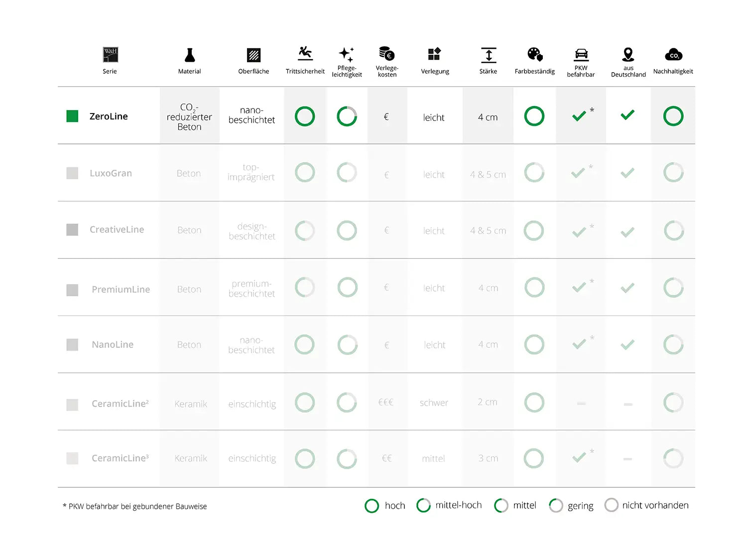Click ZeroLine's Trittsicherheit rating circle
The height and width of the screenshot is (560, 747).
click(305, 116)
